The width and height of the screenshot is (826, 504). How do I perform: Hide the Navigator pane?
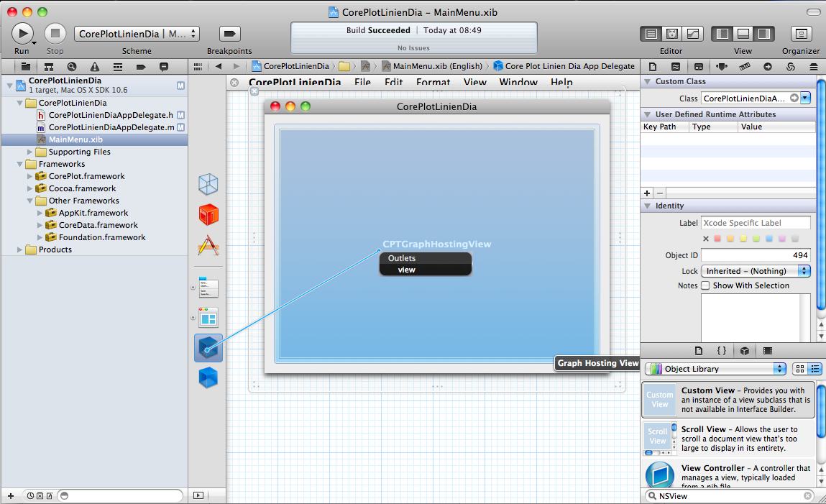(723, 34)
